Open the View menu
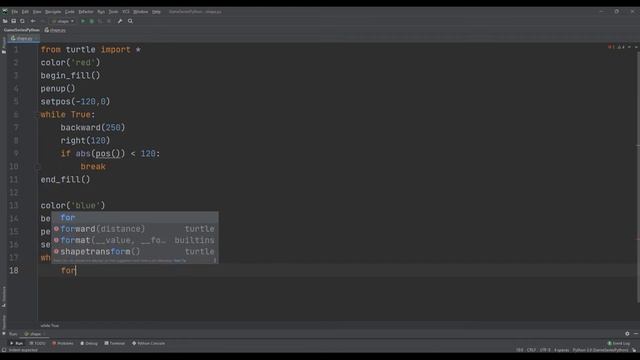This screenshot has height=360, width=640. (37, 12)
